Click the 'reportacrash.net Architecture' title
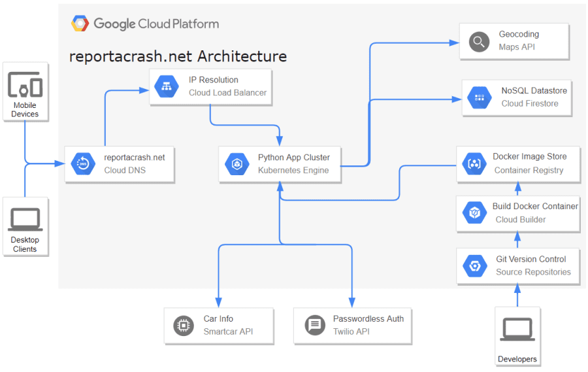 [x=178, y=56]
